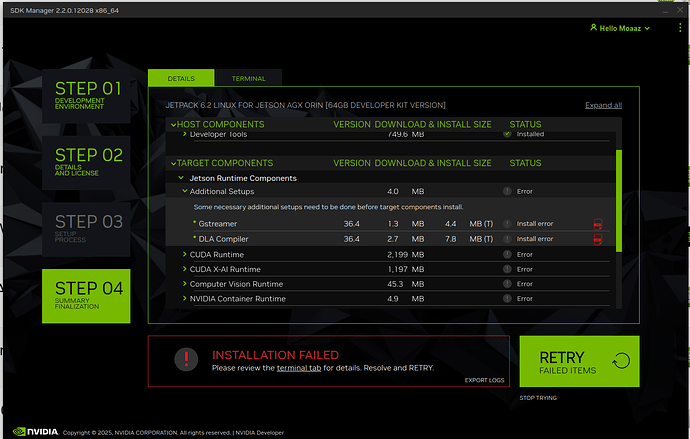
Task: Click the Expand all link
Action: point(603,105)
